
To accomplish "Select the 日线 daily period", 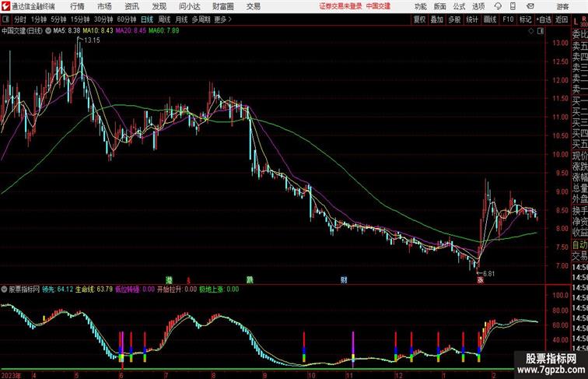I will [147, 19].
